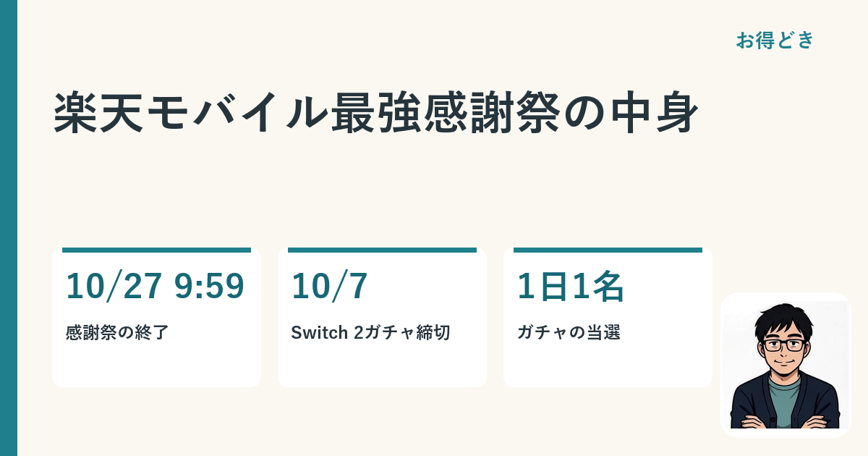Click the teal bar above the 1日1名 card

point(608,250)
